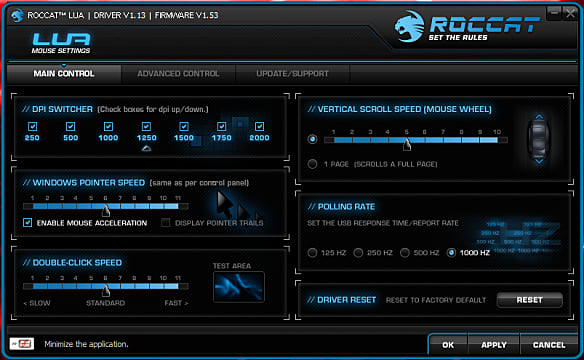Click the Cancel button
This screenshot has width=584, height=360.
click(549, 345)
